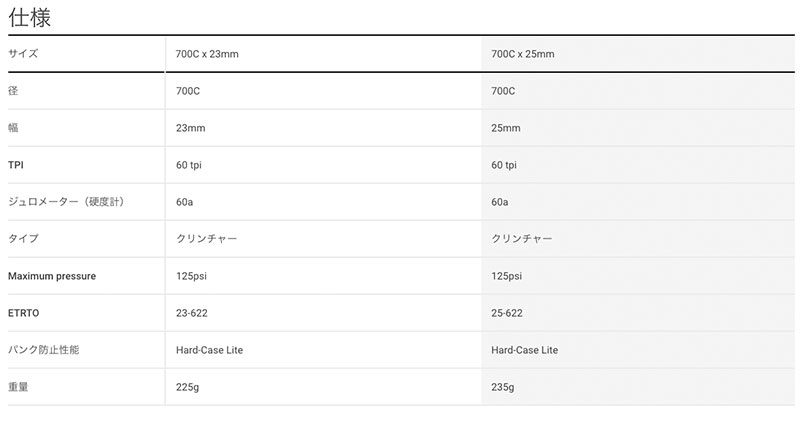Select the 700C x 25mm size column header
Image resolution: width=800 pixels, height=432 pixels.
(x=522, y=54)
